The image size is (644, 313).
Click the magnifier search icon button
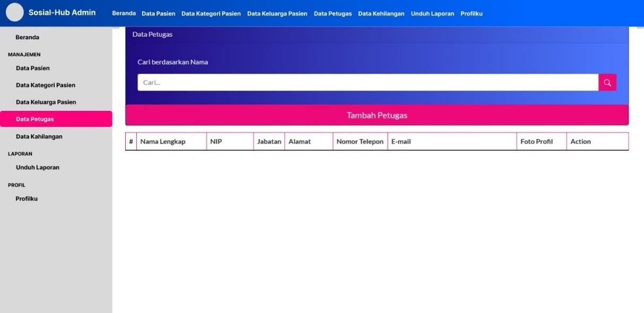pyautogui.click(x=607, y=82)
